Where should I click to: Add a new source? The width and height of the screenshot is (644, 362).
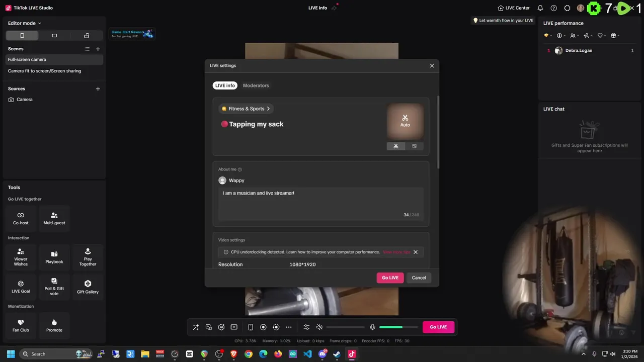pos(98,88)
